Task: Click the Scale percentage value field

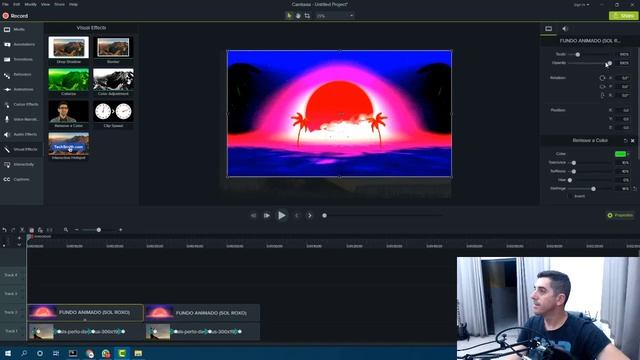Action: [624, 54]
